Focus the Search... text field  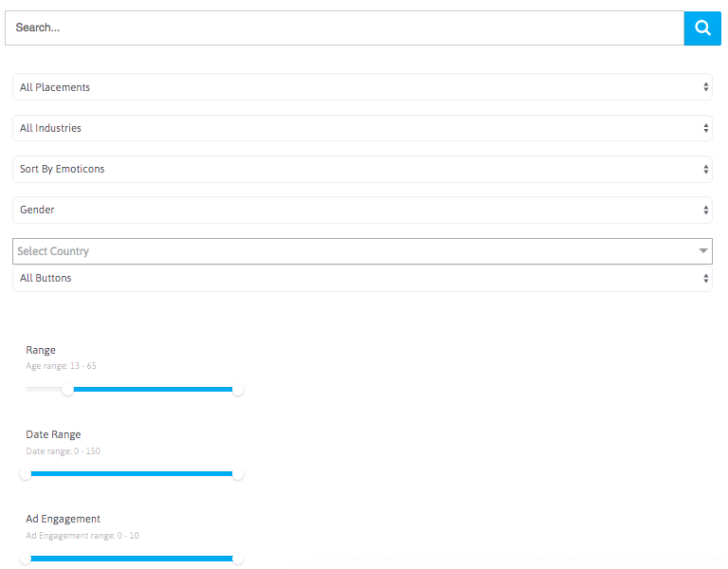click(344, 28)
